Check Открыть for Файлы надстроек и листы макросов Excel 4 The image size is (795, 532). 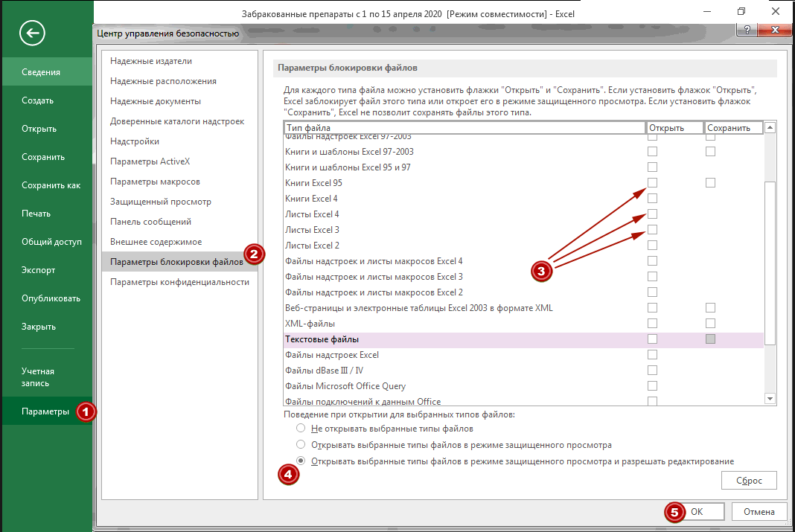pyautogui.click(x=653, y=261)
